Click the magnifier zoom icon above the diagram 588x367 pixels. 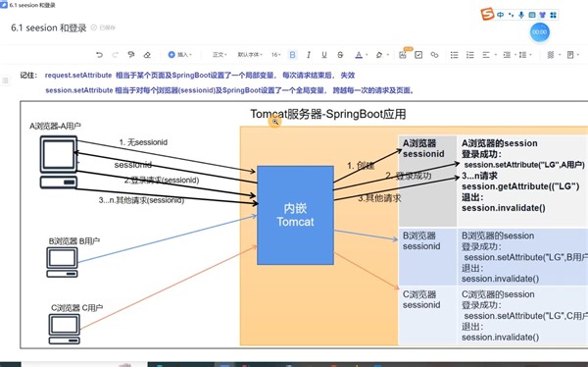coord(275,122)
